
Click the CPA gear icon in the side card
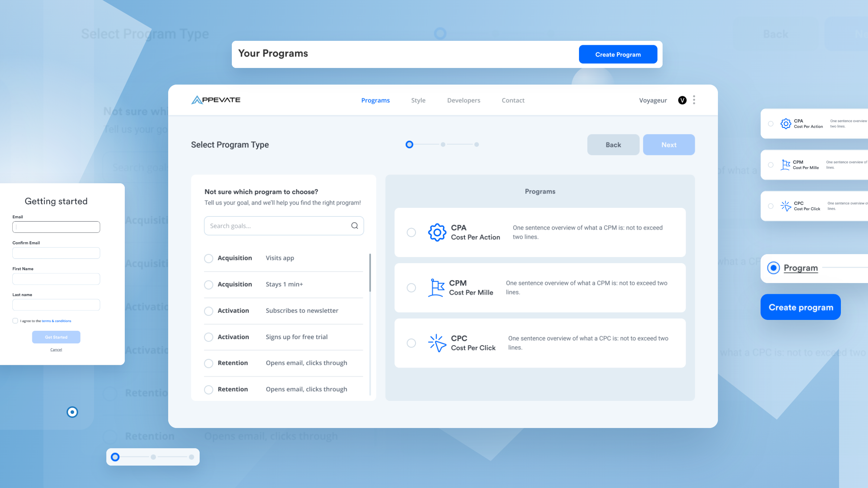click(x=786, y=124)
